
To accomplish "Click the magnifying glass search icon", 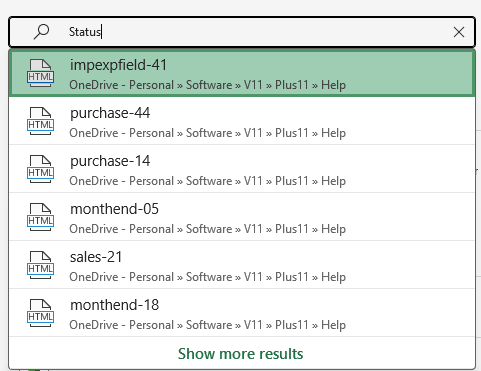I will point(41,32).
